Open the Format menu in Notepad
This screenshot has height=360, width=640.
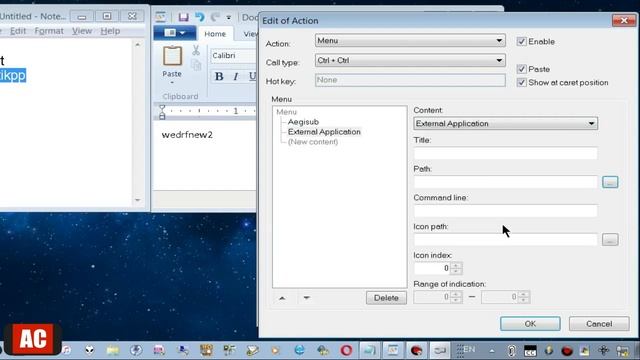(49, 31)
